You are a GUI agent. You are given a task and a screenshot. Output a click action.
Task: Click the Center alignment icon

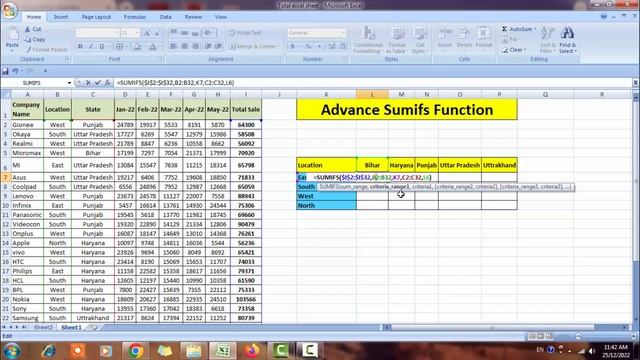[184, 47]
